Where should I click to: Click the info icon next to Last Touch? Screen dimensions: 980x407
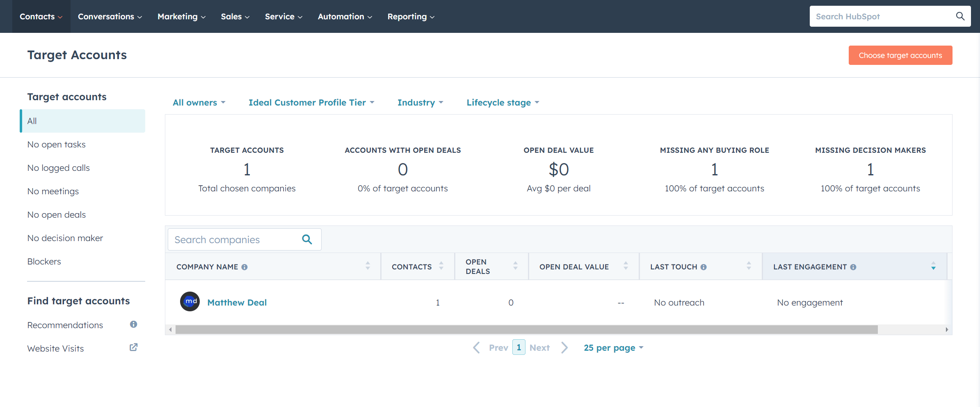[704, 267]
